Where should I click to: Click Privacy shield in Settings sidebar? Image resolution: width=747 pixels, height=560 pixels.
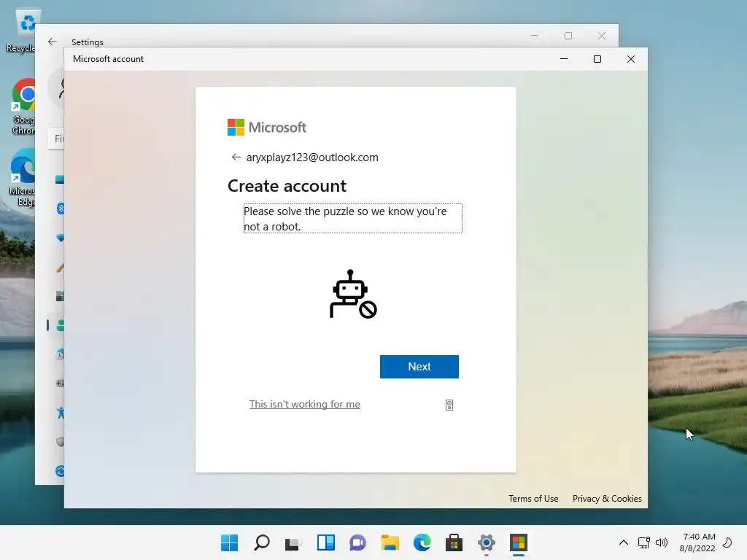tap(60, 442)
